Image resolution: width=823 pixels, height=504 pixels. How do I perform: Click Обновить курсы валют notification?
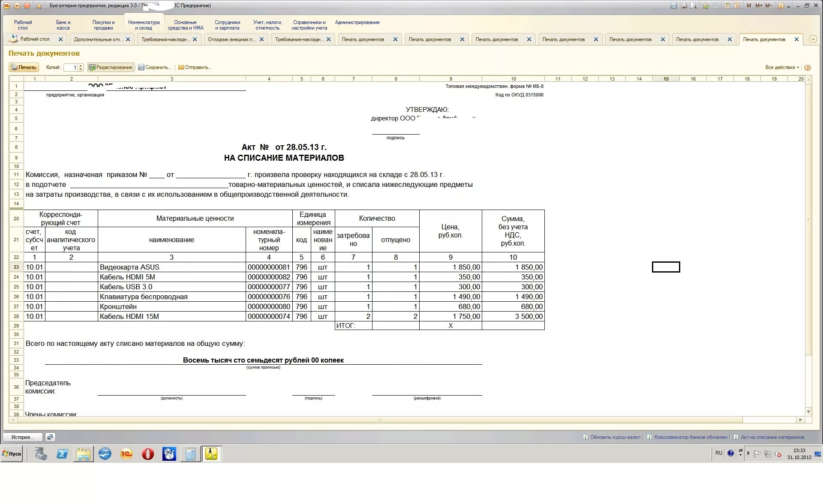coord(612,437)
